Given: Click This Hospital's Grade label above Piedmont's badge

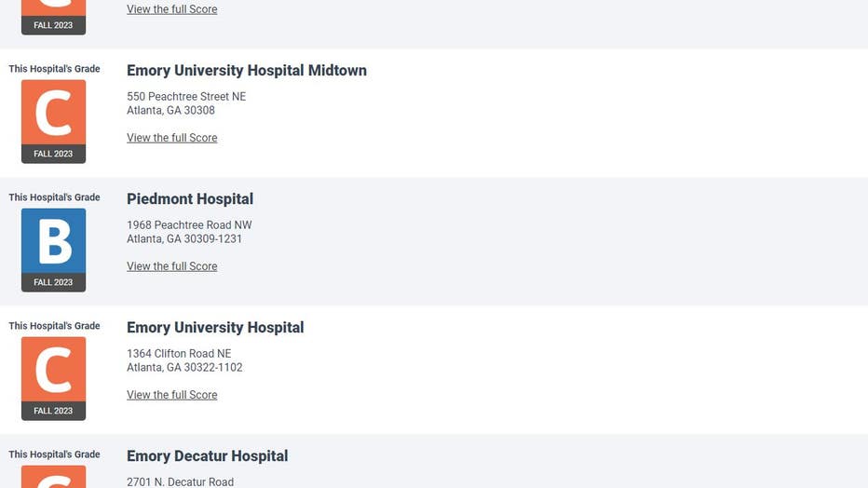Looking at the screenshot, I should pos(54,197).
